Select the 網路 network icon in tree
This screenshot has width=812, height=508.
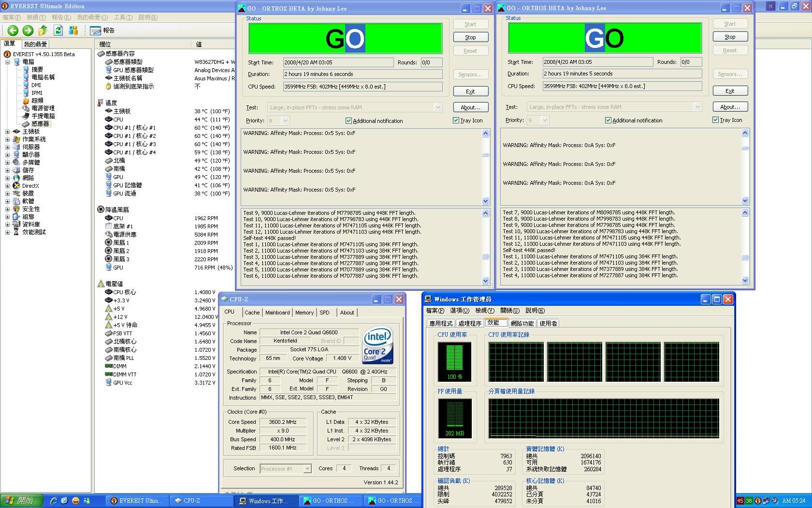[x=17, y=178]
